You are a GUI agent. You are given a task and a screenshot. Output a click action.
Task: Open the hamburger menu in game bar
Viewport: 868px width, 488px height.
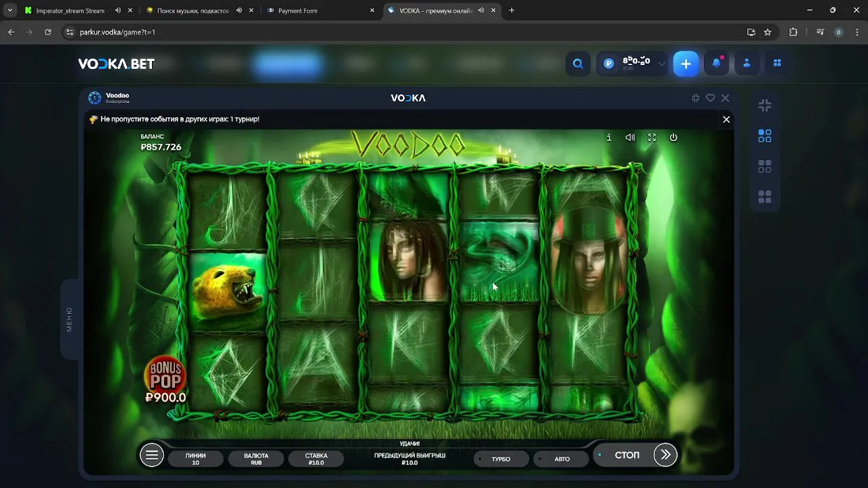[x=152, y=455]
